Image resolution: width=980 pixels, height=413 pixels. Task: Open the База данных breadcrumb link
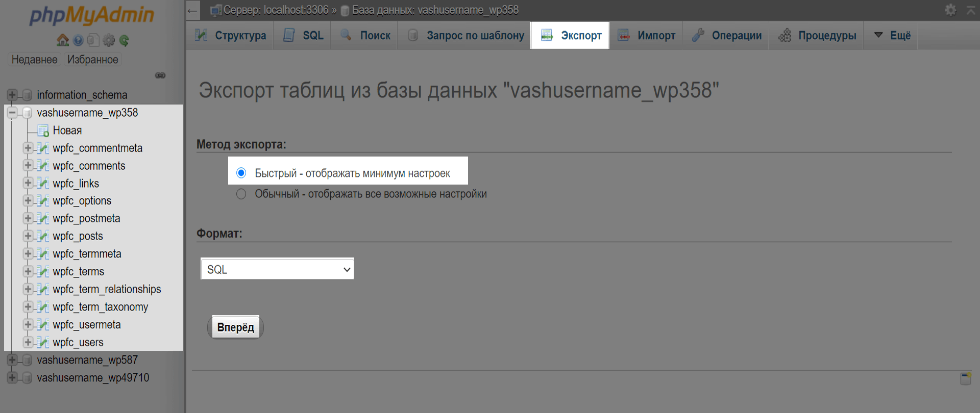[435, 10]
